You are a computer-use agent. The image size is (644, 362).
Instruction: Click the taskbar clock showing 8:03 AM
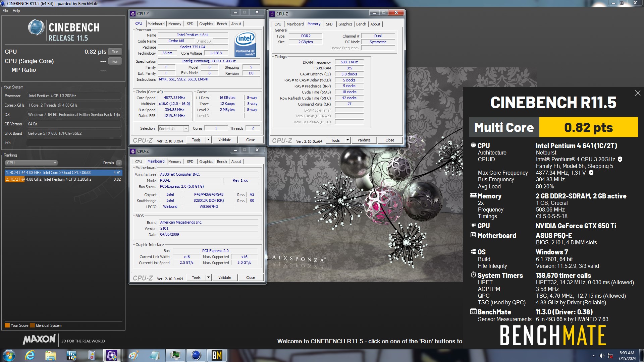point(627,356)
